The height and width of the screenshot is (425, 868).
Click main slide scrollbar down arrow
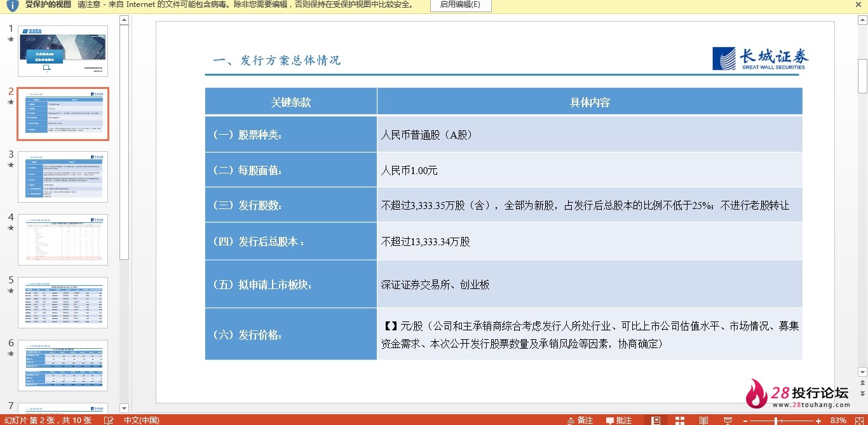click(862, 372)
